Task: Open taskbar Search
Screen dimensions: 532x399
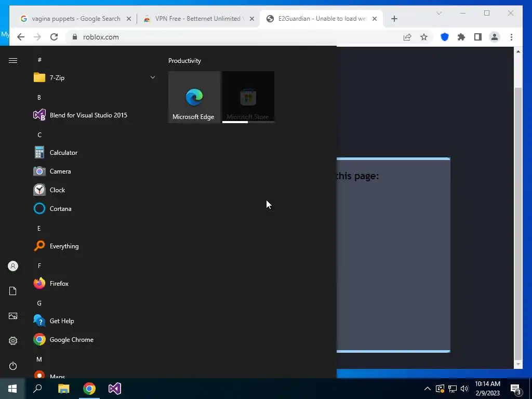Action: pyautogui.click(x=37, y=389)
